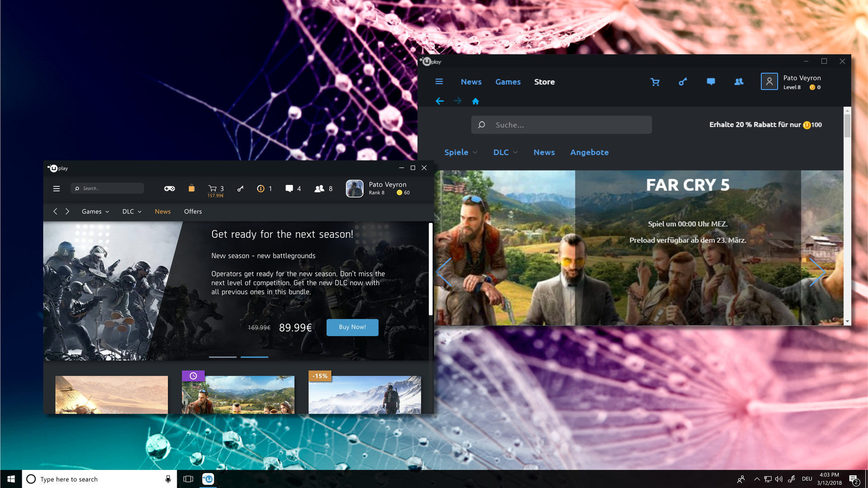Select the second carousel page indicator

254,357
